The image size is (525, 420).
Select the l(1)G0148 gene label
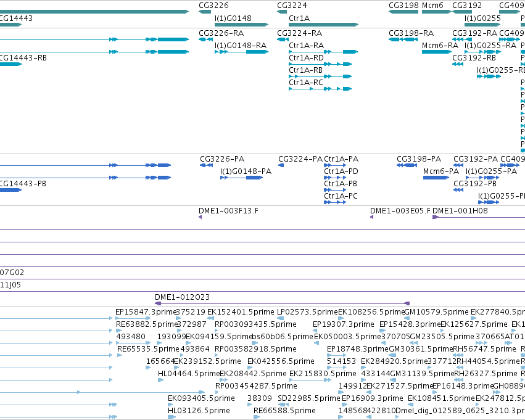click(x=233, y=18)
